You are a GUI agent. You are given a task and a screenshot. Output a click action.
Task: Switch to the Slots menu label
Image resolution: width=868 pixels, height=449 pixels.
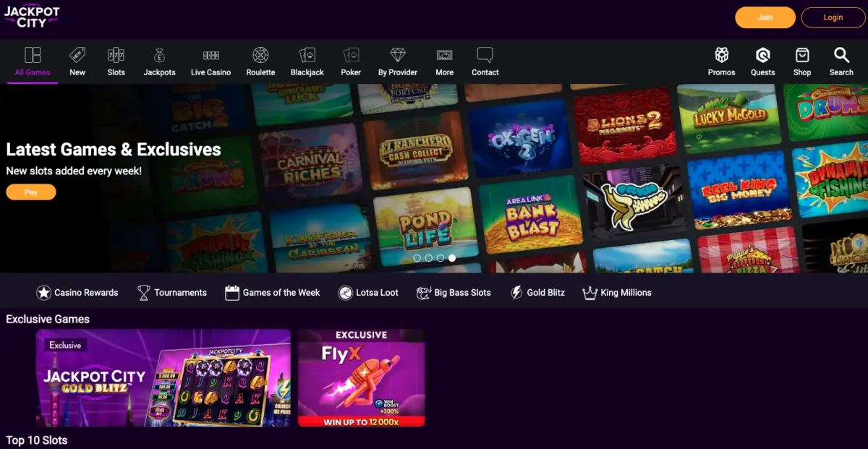116,72
